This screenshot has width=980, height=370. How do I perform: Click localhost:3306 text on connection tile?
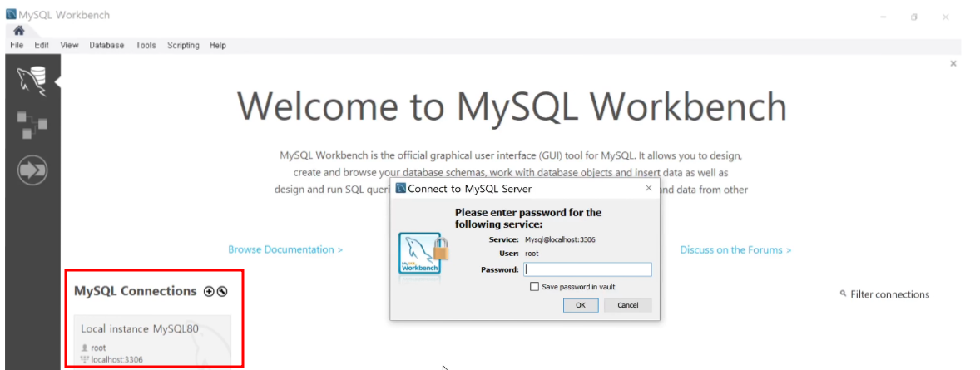(116, 359)
